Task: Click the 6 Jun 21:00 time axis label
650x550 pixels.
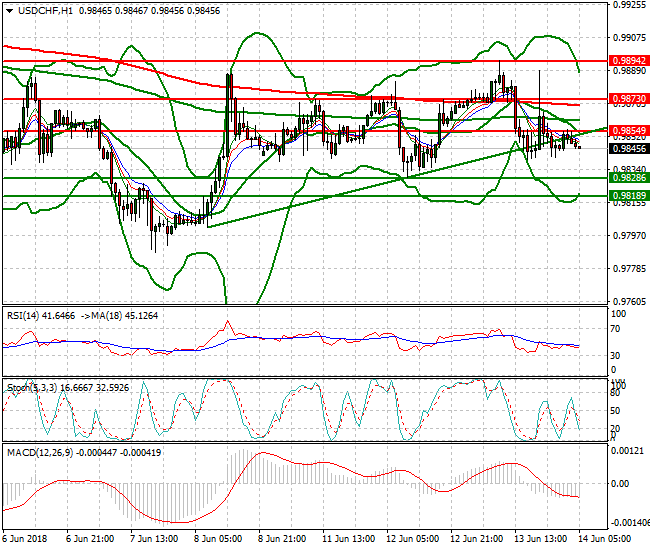Action: [x=90, y=539]
